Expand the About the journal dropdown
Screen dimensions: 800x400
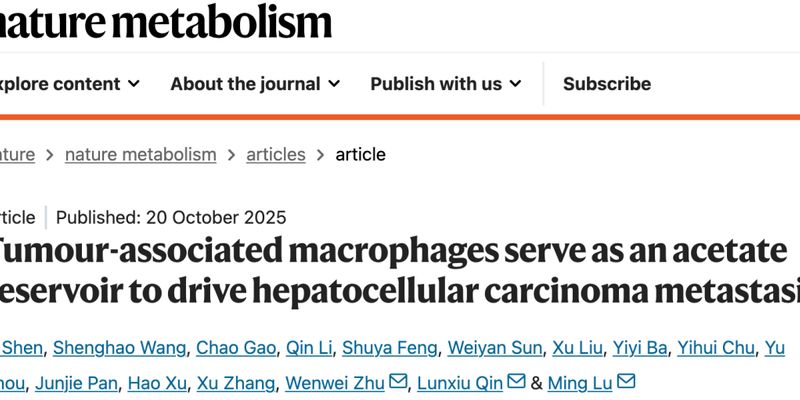(334, 84)
